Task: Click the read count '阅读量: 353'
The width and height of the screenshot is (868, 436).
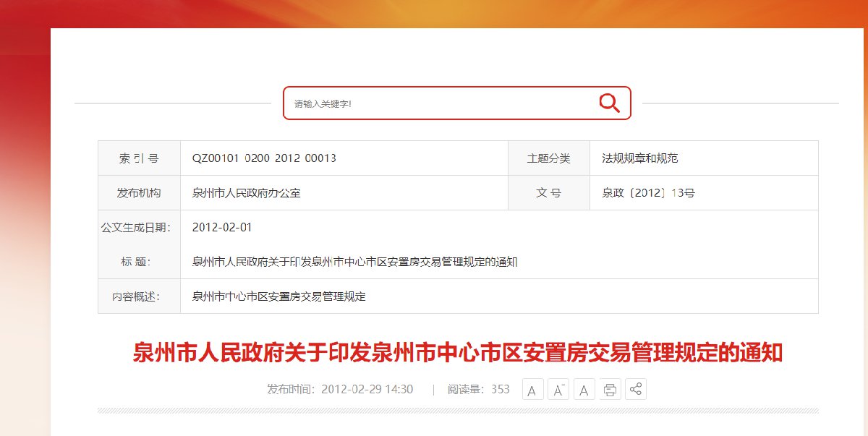Action: [x=478, y=390]
